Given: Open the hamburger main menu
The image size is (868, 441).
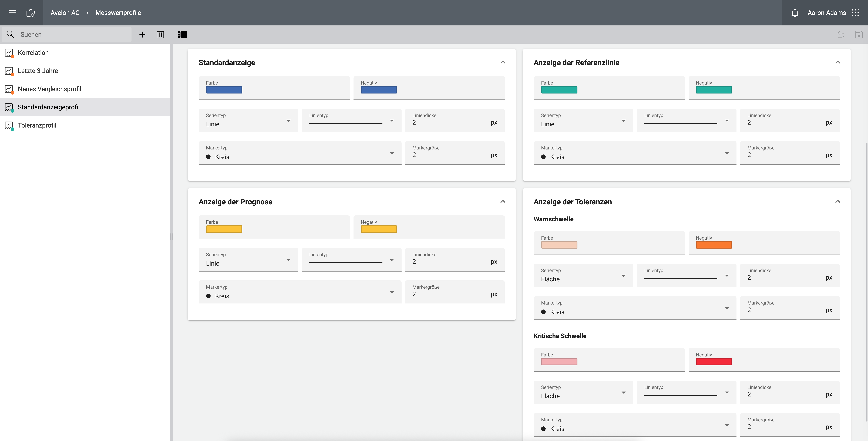Looking at the screenshot, I should pyautogui.click(x=12, y=13).
